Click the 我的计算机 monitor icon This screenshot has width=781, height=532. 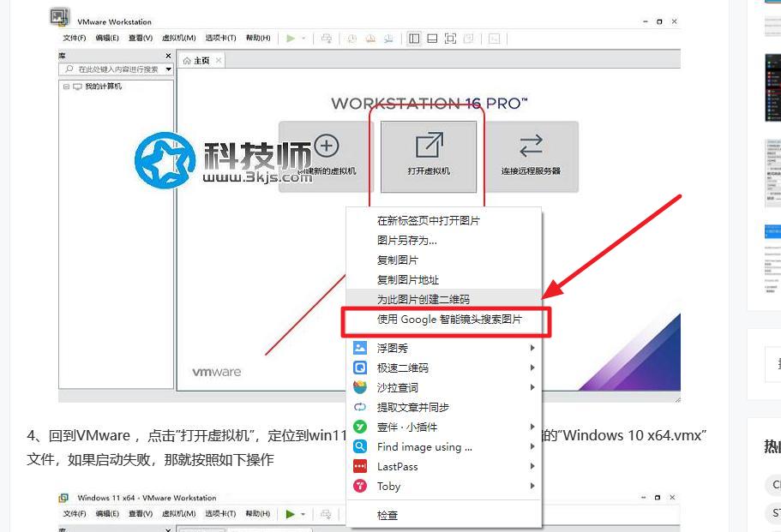point(77,87)
